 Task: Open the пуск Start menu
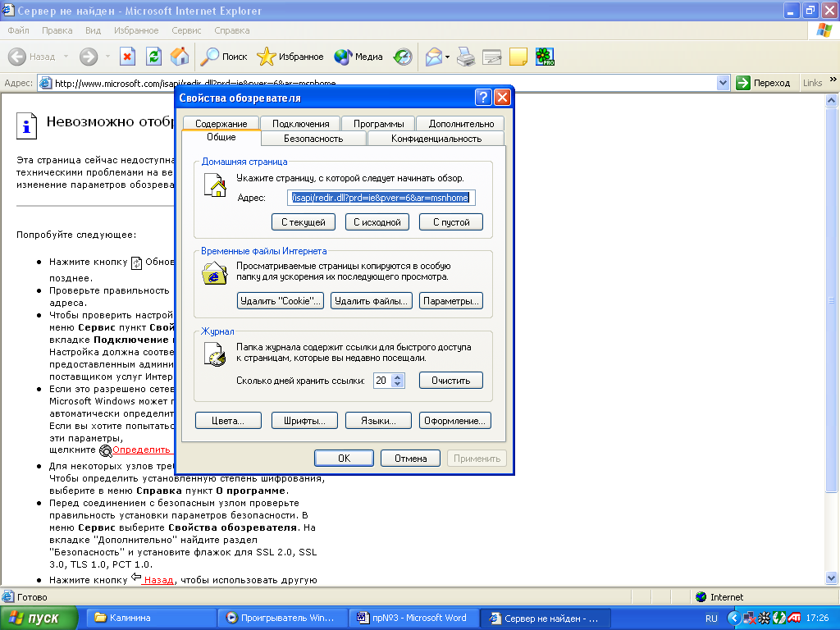[x=39, y=619]
